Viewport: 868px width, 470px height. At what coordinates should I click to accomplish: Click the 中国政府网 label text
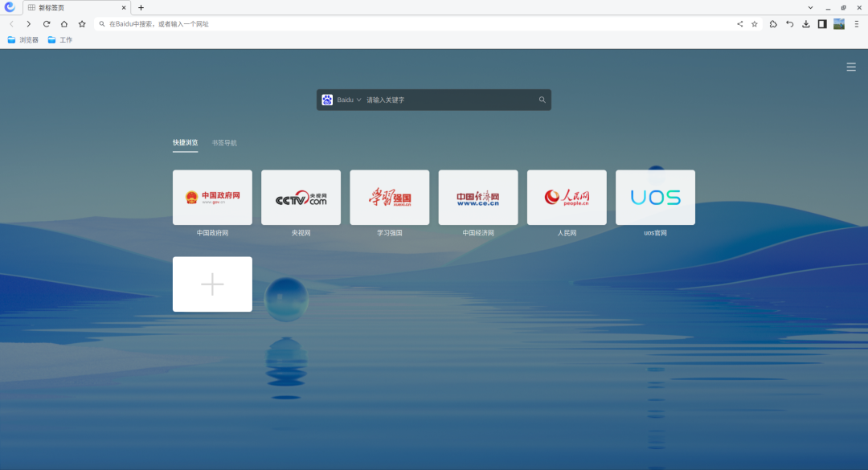[x=212, y=233]
